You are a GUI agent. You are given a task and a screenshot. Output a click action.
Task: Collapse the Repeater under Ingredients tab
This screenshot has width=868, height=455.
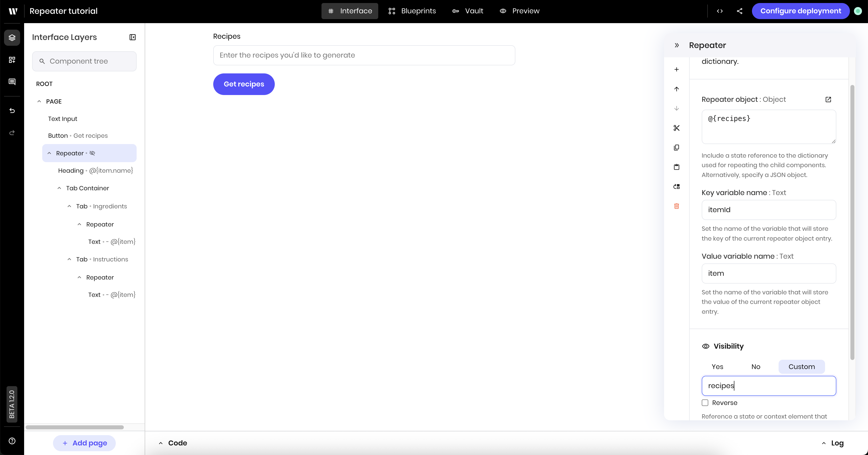point(80,224)
